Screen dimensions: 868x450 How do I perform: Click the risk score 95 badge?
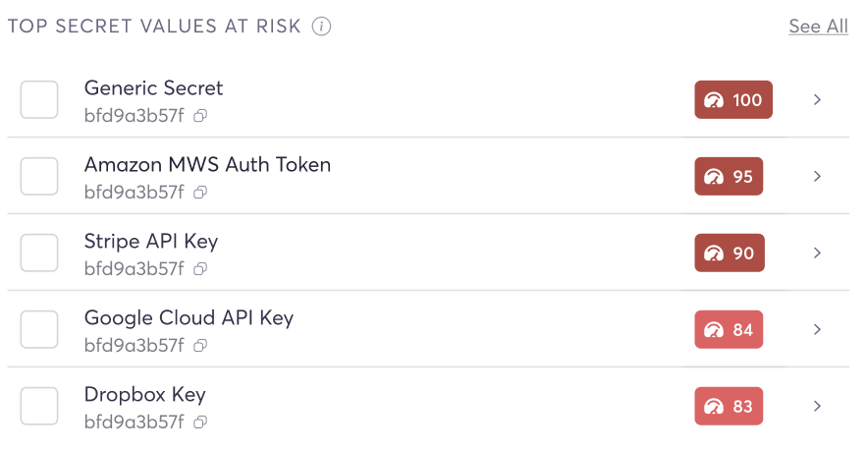(x=729, y=177)
